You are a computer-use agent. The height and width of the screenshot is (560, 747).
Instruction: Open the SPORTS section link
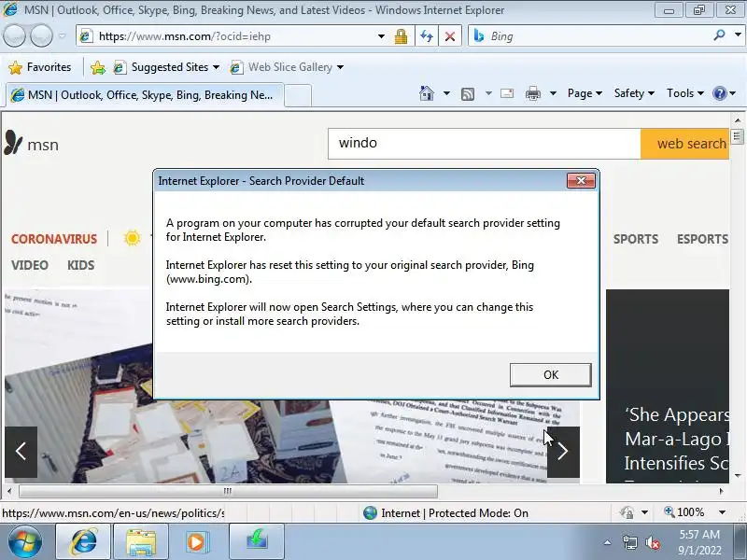tap(636, 239)
